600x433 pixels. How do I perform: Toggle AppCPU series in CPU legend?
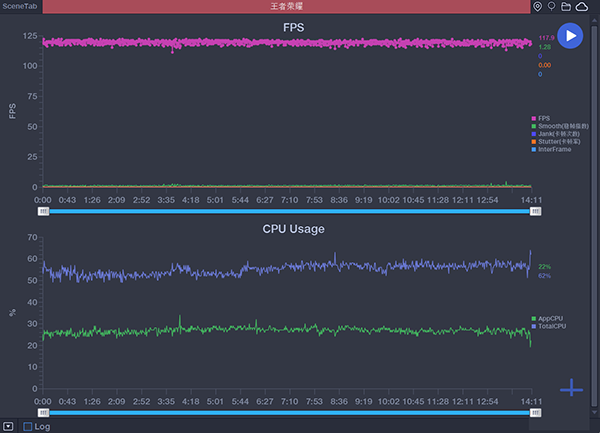coord(549,319)
